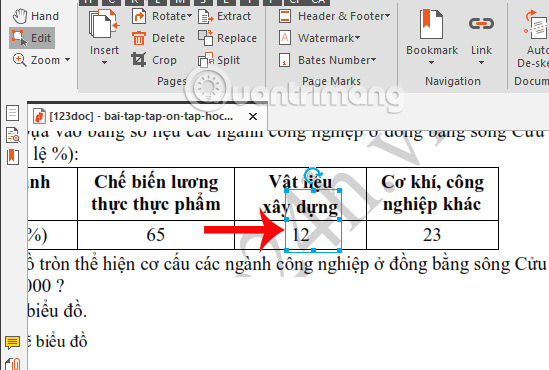Click the Link chain icon

click(481, 24)
